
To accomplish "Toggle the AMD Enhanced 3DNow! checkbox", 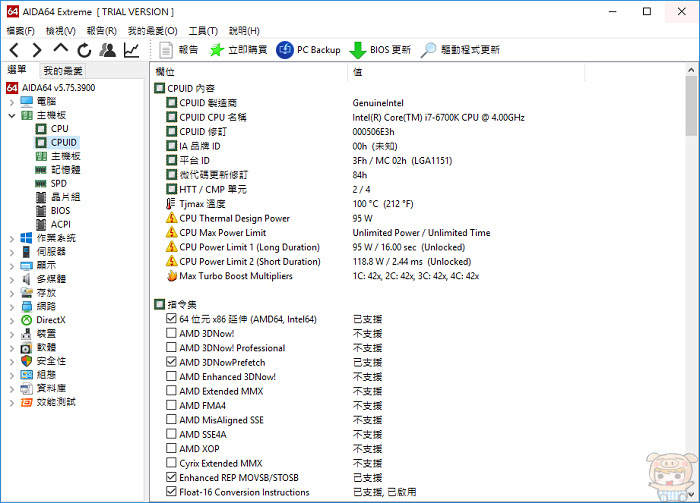I will [x=171, y=376].
